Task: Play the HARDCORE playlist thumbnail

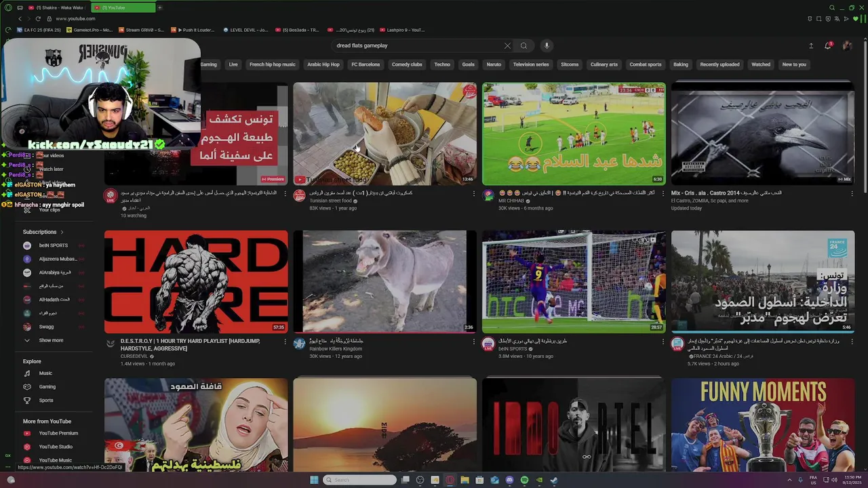Action: coord(196,281)
